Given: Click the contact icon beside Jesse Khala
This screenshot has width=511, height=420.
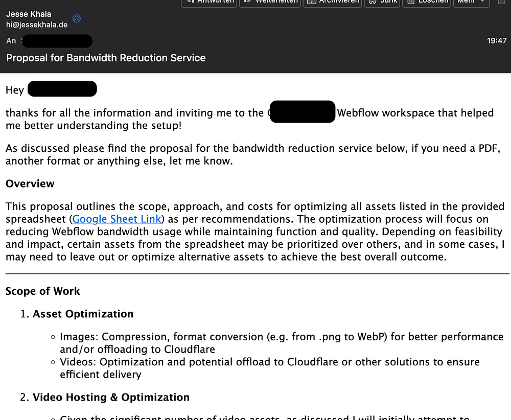Looking at the screenshot, I should [x=77, y=18].
